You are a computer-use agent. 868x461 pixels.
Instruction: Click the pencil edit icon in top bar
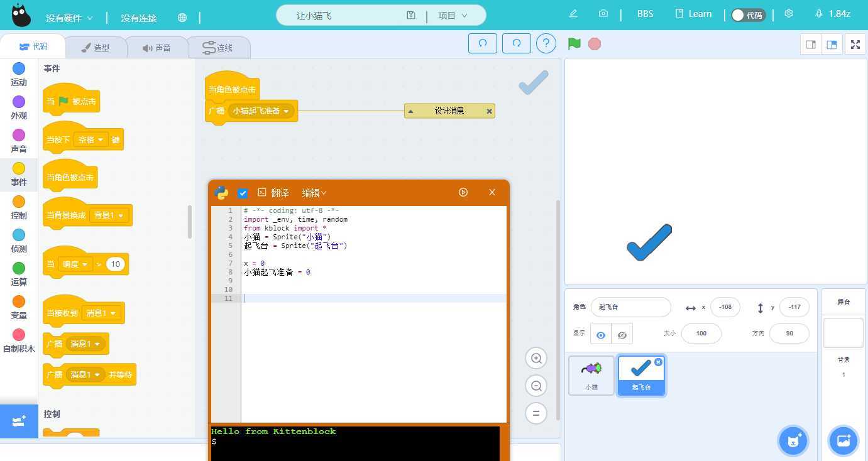[x=573, y=13]
